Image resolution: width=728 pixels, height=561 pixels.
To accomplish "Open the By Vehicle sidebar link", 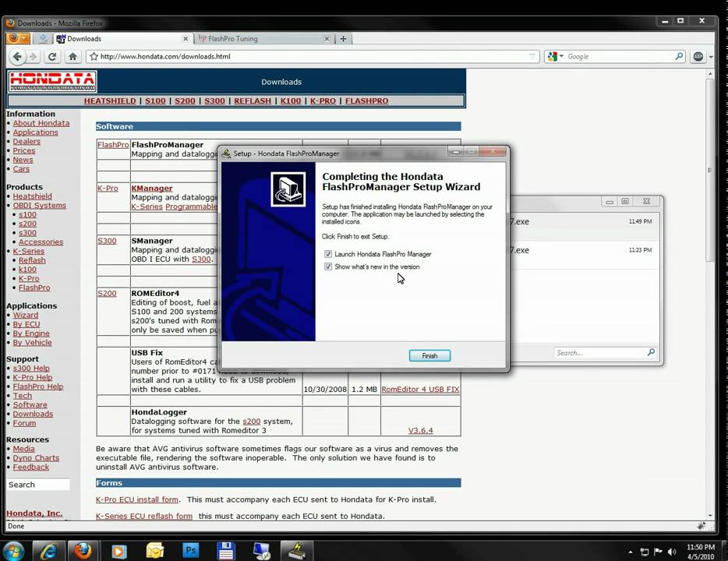I will (33, 343).
